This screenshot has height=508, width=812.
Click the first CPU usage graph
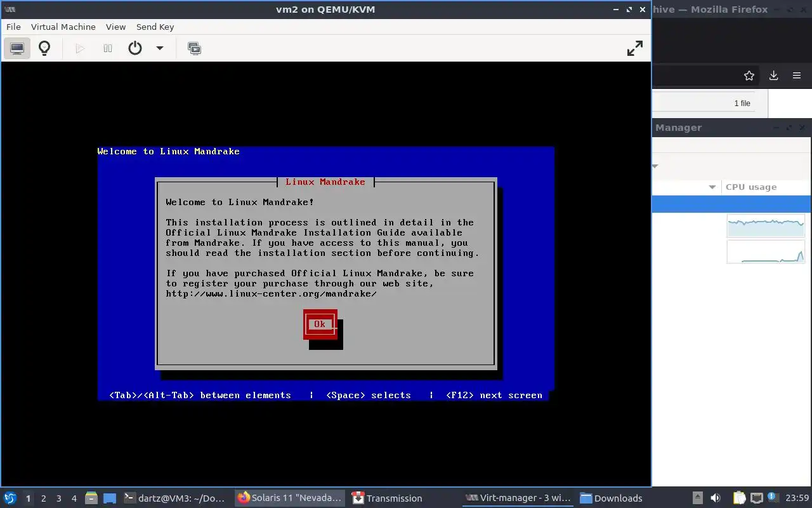(766, 225)
